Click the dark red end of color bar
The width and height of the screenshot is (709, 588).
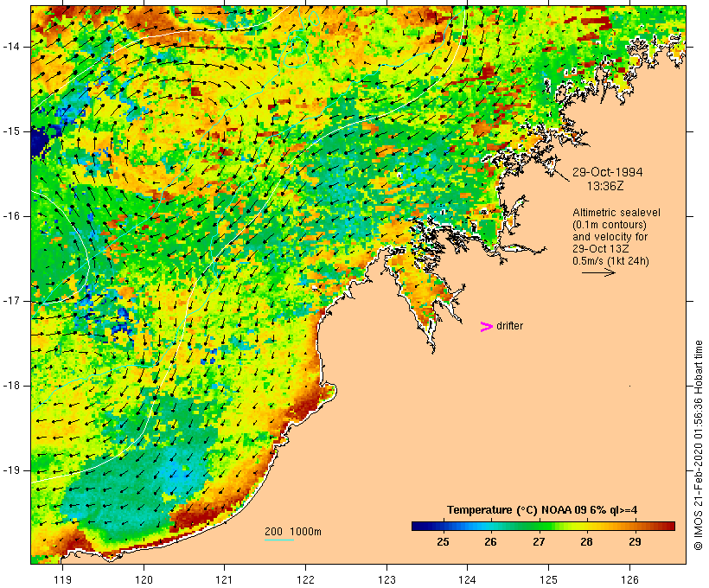(x=671, y=526)
